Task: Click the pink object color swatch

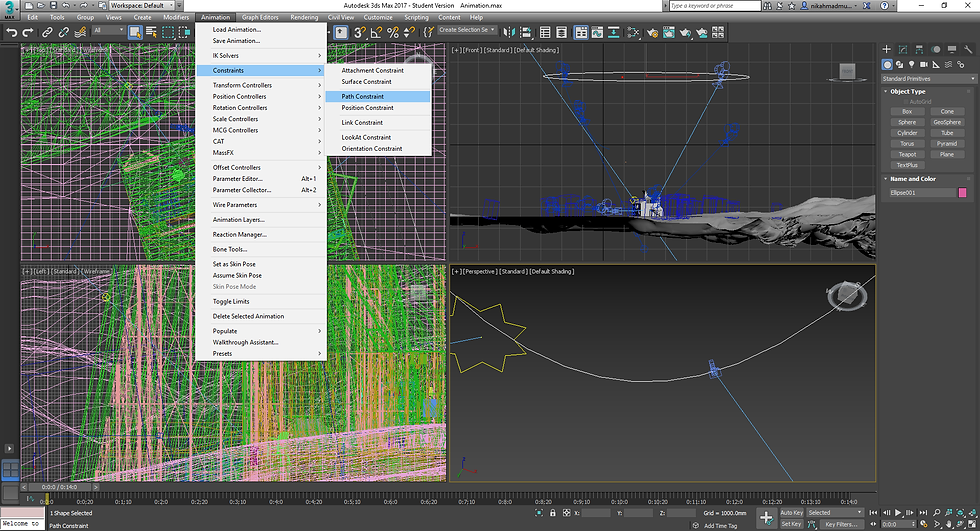Action: click(x=962, y=192)
